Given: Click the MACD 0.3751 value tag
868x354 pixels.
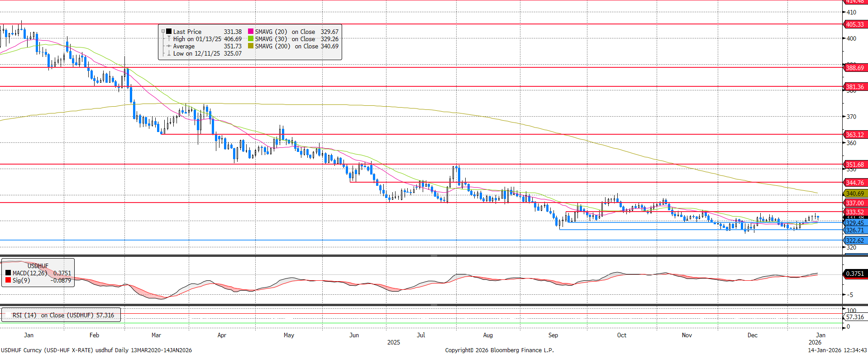Looking at the screenshot, I should (855, 274).
